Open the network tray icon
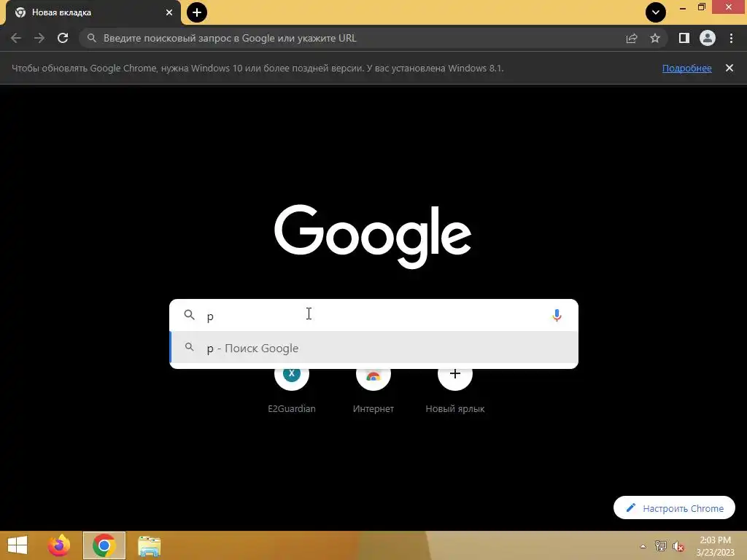747x560 pixels. tap(661, 546)
